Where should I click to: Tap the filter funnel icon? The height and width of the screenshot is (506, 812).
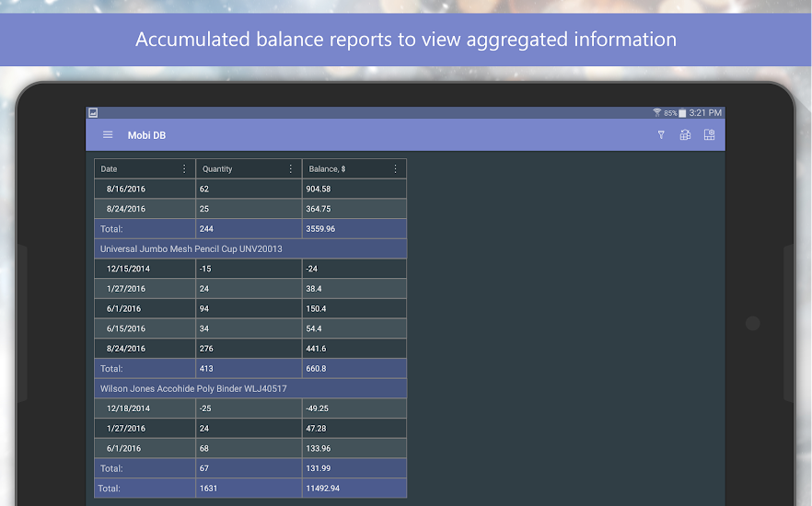(660, 135)
